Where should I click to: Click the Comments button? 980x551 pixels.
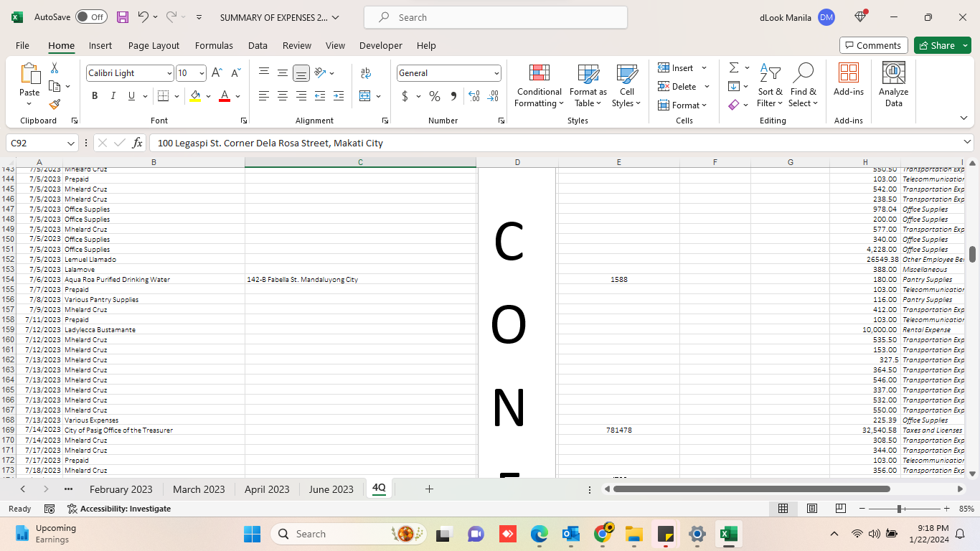pyautogui.click(x=874, y=45)
